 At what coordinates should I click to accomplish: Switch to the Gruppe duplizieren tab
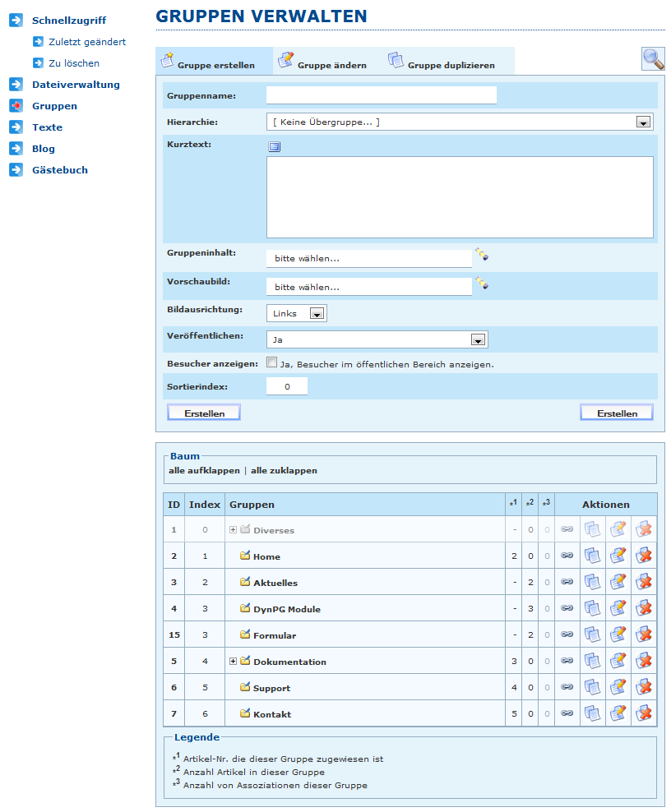coord(442,62)
